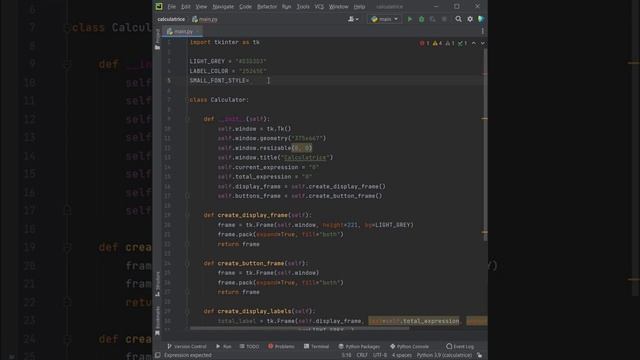640x360 pixels.
Task: Open the TODO tool window
Action: pos(249,347)
